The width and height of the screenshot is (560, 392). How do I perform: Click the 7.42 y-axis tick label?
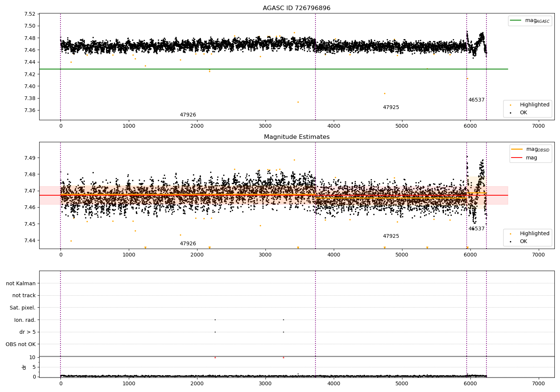29,74
